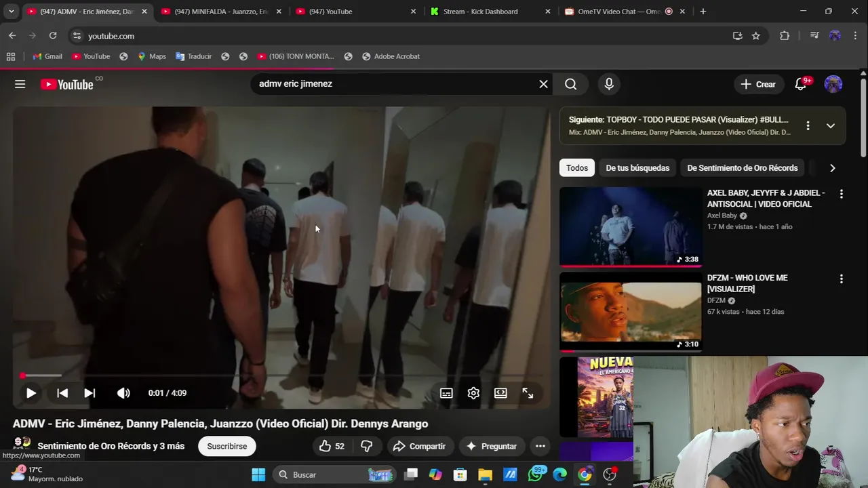Open the DFZM channel link
Image resolution: width=868 pixels, height=488 pixels.
pyautogui.click(x=716, y=300)
